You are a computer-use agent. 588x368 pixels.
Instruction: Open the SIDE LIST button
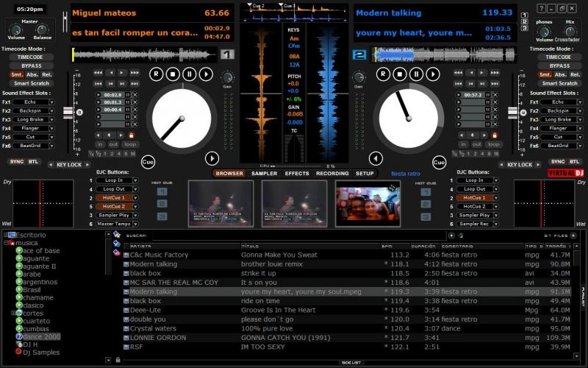(x=351, y=362)
